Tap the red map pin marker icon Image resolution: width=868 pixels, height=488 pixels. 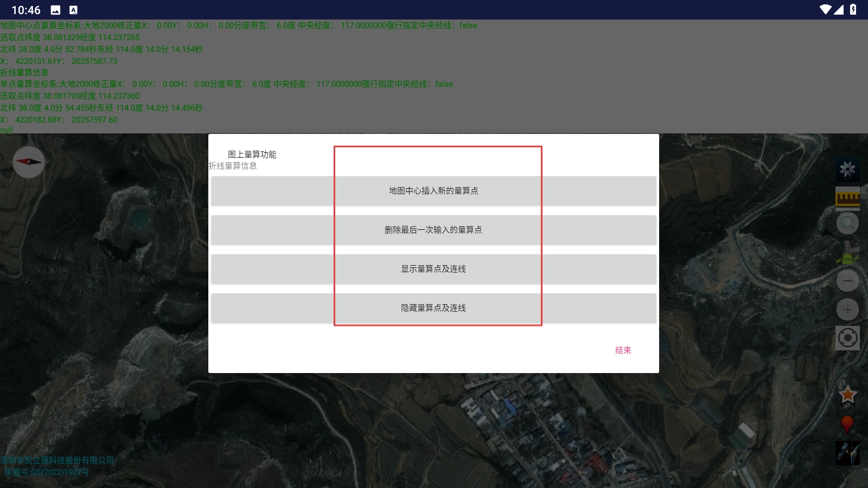click(x=847, y=424)
